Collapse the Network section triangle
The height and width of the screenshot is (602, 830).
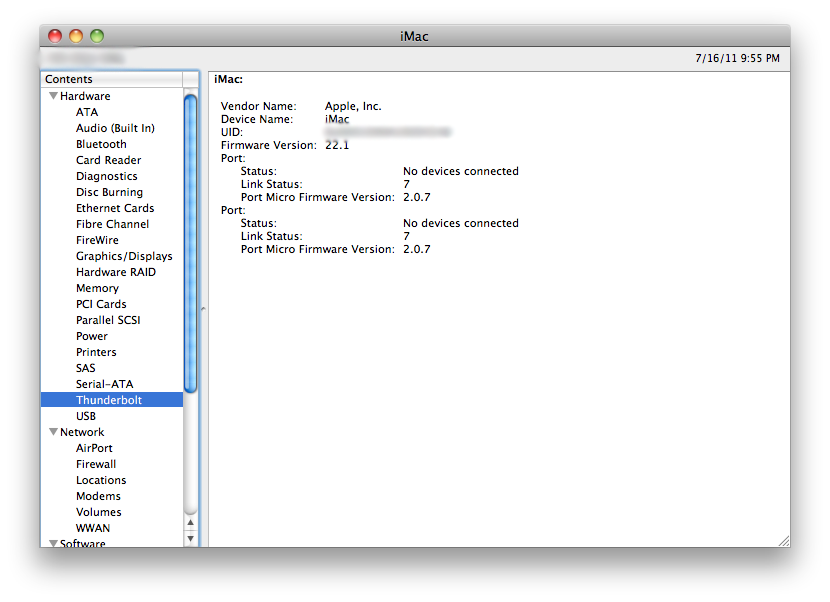tap(53, 432)
